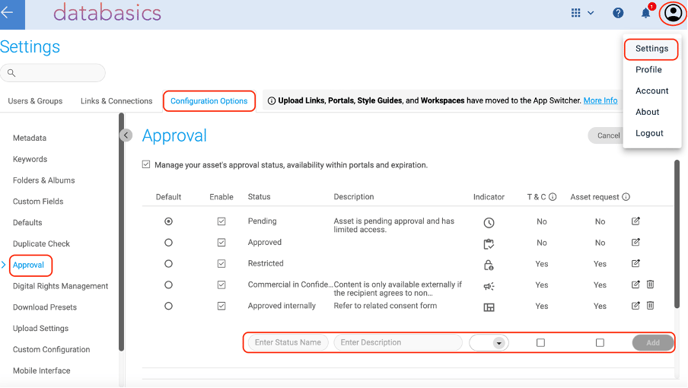
Task: Select Pending as default status
Action: pos(168,221)
